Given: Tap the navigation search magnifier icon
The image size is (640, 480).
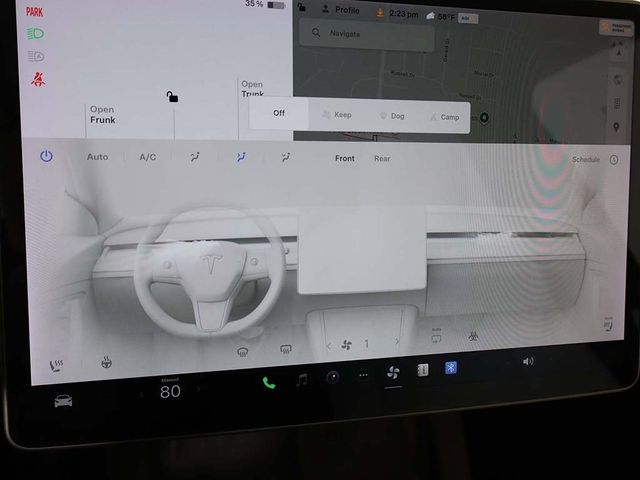Looking at the screenshot, I should tap(316, 32).
